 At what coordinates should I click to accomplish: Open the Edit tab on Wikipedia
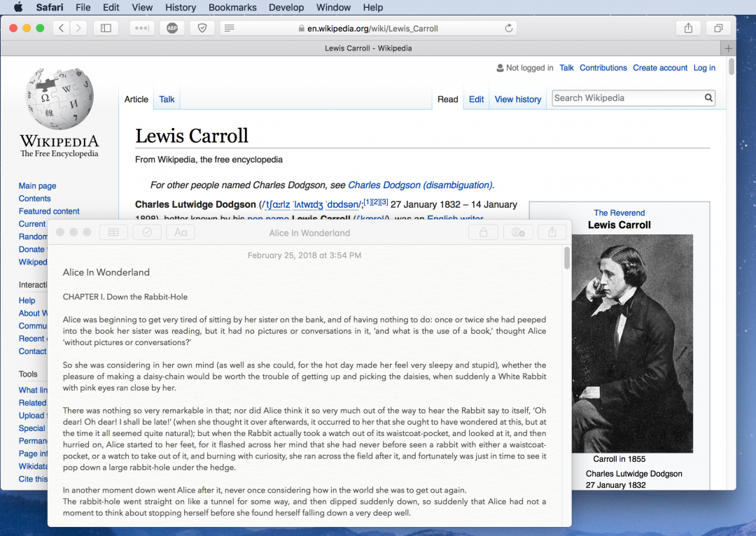point(477,99)
